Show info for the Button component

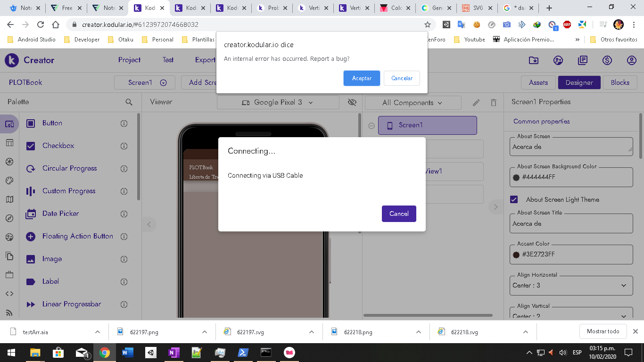124,123
